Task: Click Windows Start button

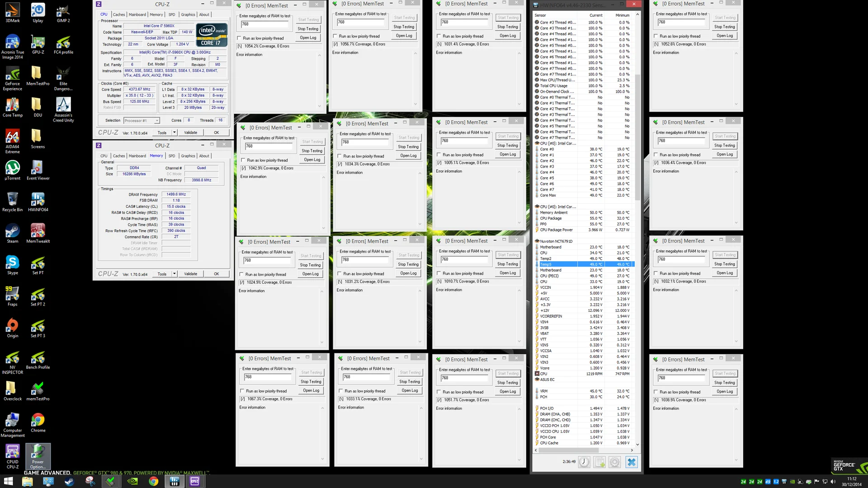Action: (9, 481)
